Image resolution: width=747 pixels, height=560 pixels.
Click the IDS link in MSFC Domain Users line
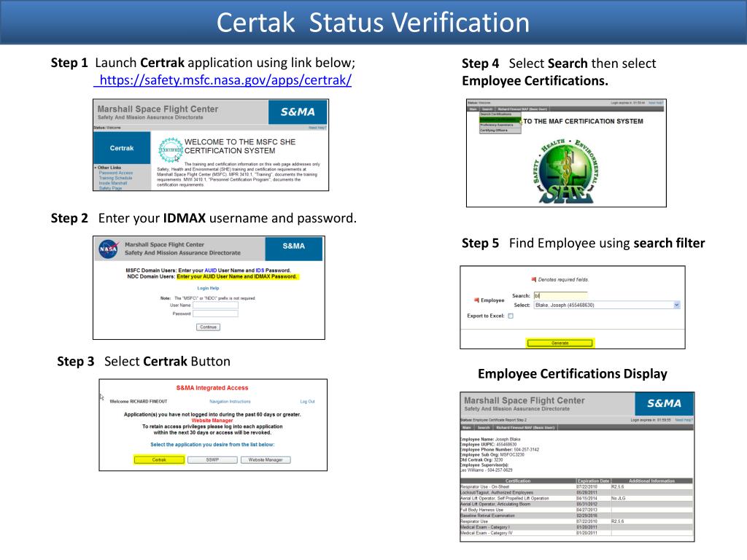[x=260, y=271]
